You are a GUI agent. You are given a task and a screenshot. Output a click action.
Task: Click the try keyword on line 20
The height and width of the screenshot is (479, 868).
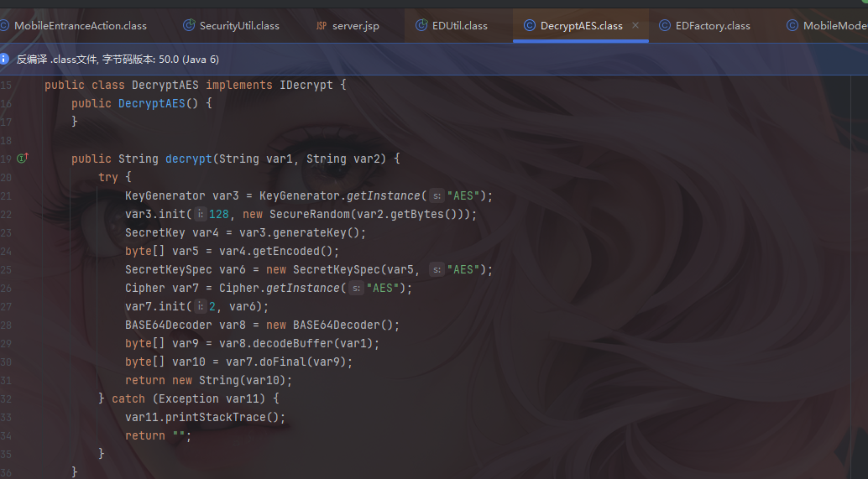108,177
